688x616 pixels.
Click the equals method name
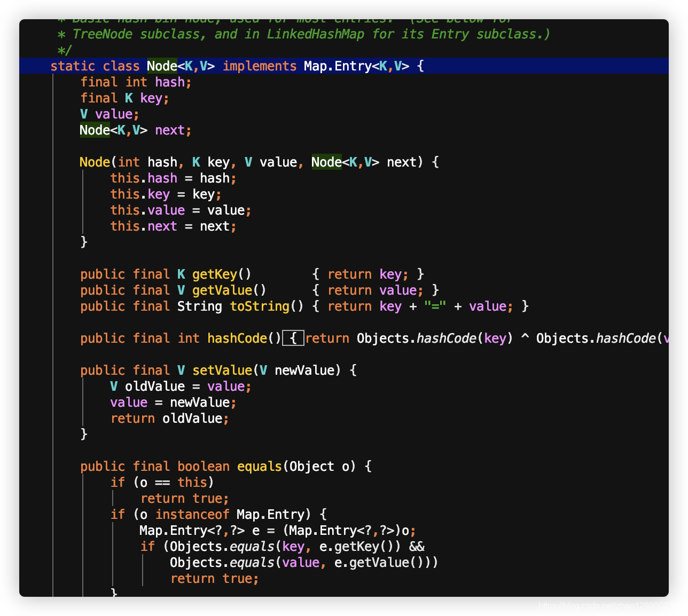click(260, 466)
